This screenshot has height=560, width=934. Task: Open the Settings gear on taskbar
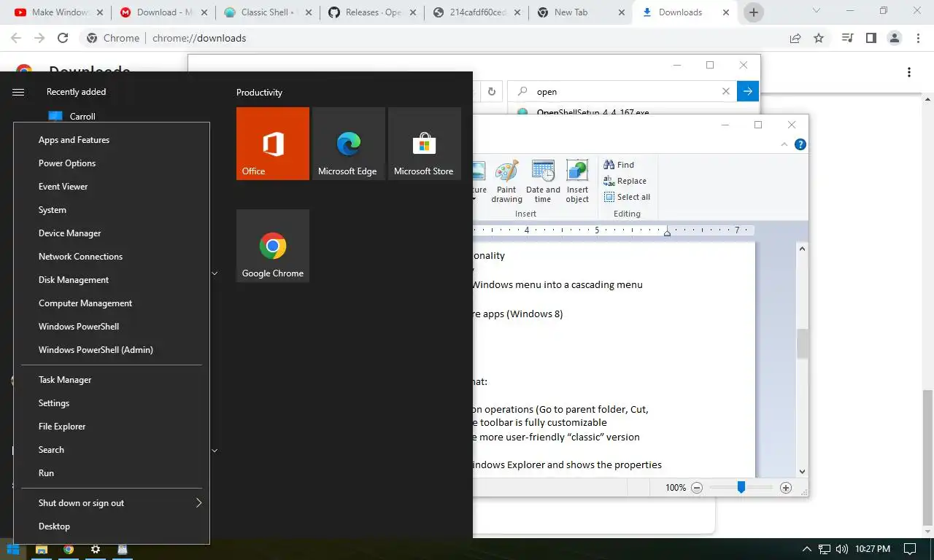tap(95, 549)
